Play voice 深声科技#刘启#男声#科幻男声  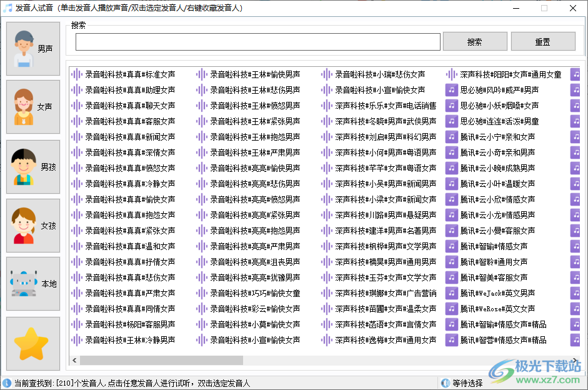386,137
